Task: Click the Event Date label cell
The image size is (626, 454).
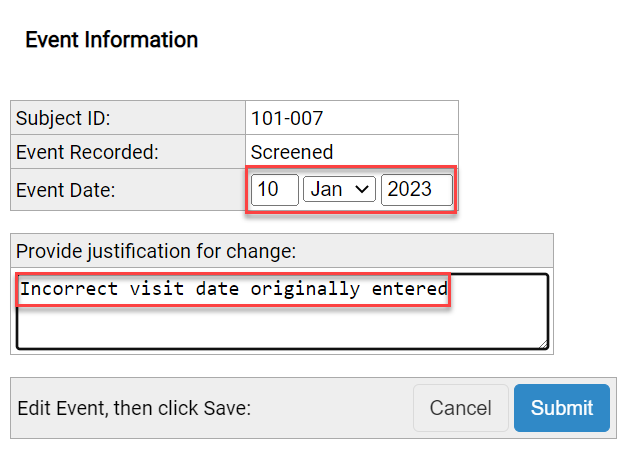Action: point(127,189)
